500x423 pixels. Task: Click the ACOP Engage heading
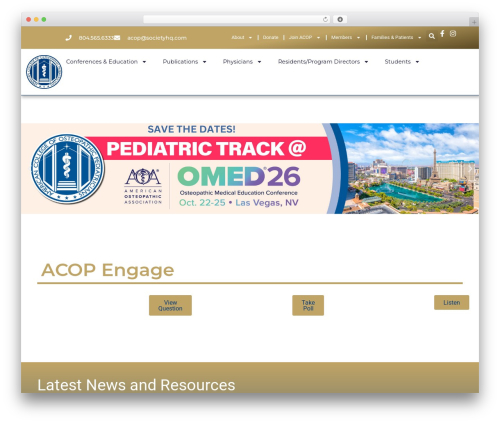(107, 270)
